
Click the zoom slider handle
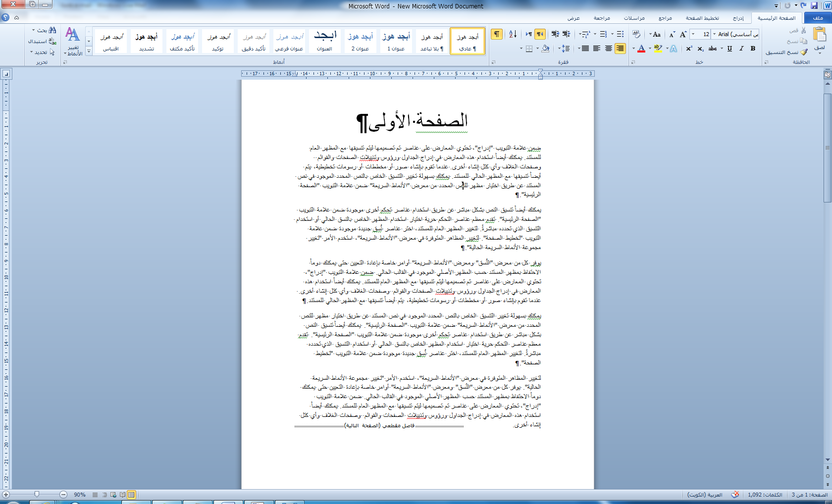coord(37,495)
